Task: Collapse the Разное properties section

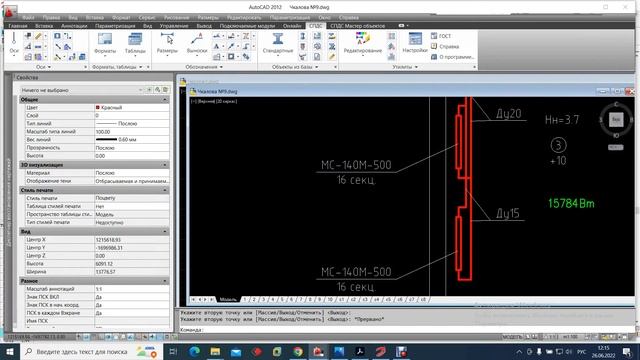Action: click(x=165, y=281)
